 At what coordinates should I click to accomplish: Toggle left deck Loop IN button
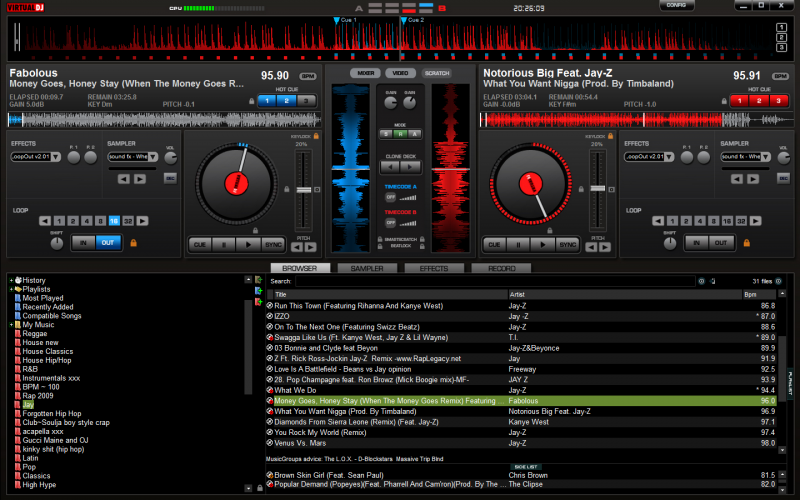pyautogui.click(x=83, y=243)
